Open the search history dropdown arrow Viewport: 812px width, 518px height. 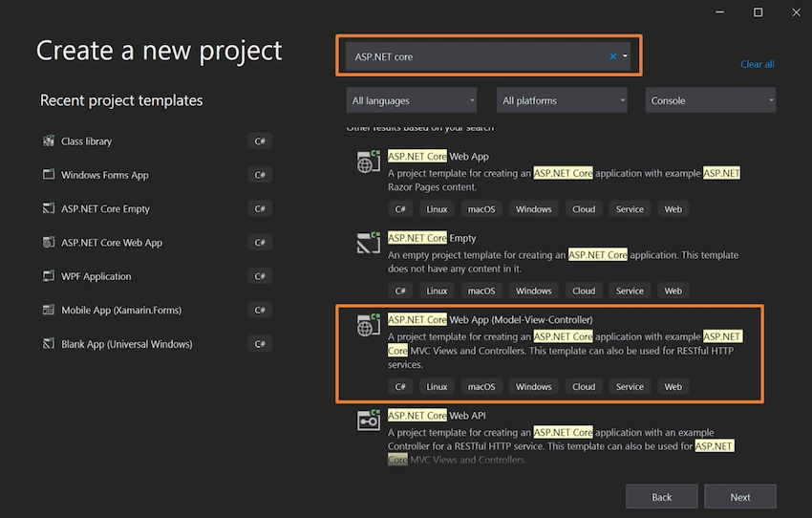pyautogui.click(x=625, y=56)
